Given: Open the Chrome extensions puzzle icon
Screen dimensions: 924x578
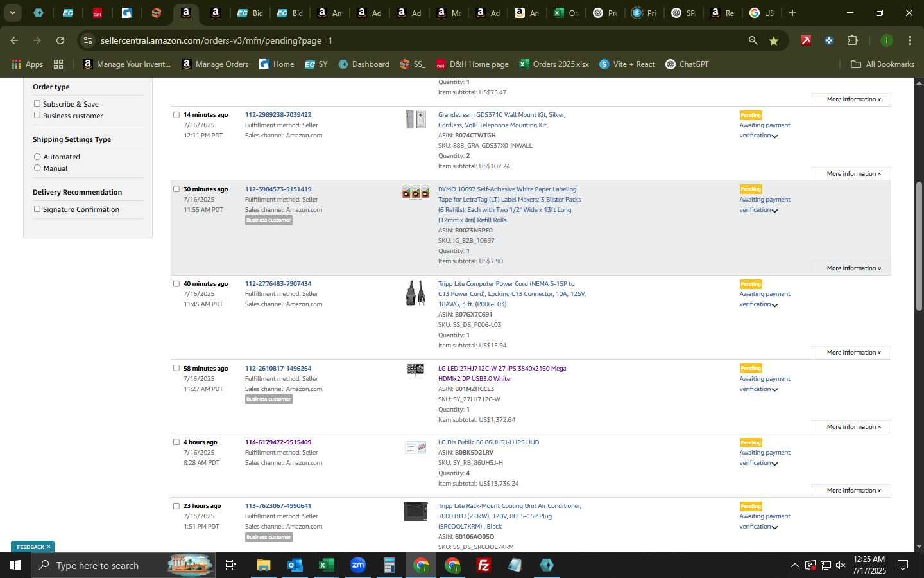Looking at the screenshot, I should pyautogui.click(x=852, y=40).
